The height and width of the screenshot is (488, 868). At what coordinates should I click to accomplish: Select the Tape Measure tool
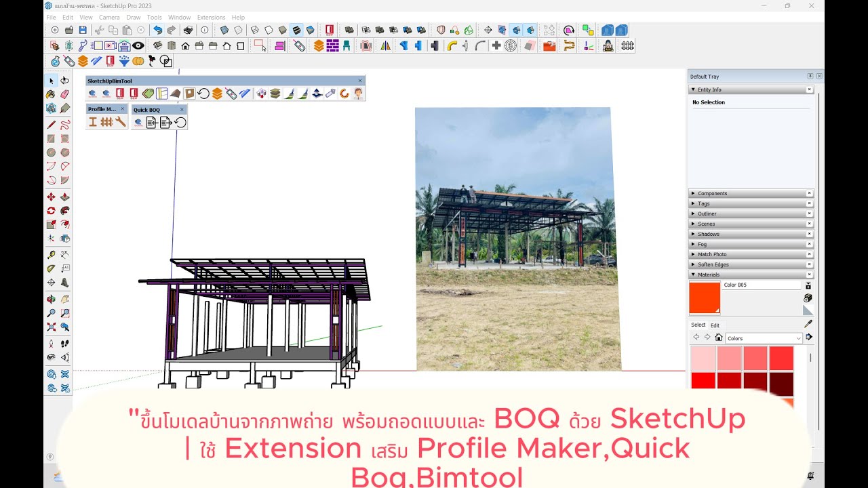click(x=51, y=255)
